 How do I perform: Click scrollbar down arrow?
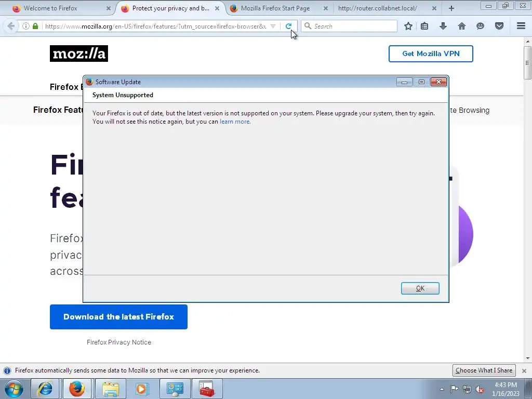[x=528, y=358]
